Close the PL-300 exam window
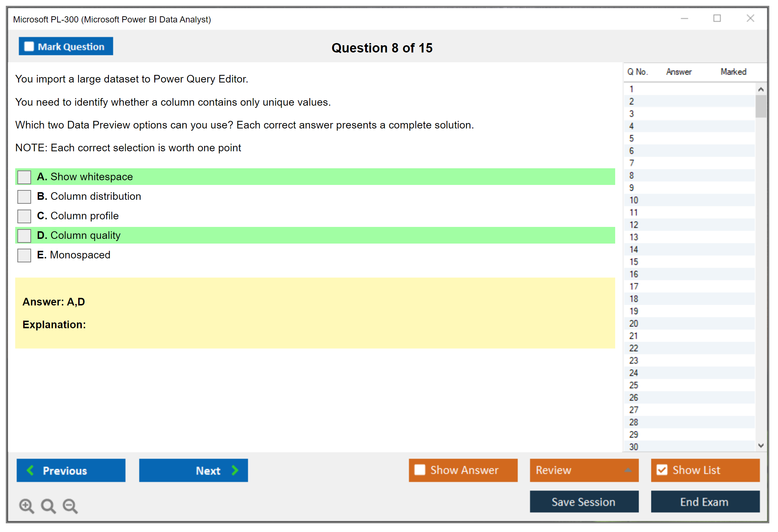The height and width of the screenshot is (532, 778). coord(750,18)
